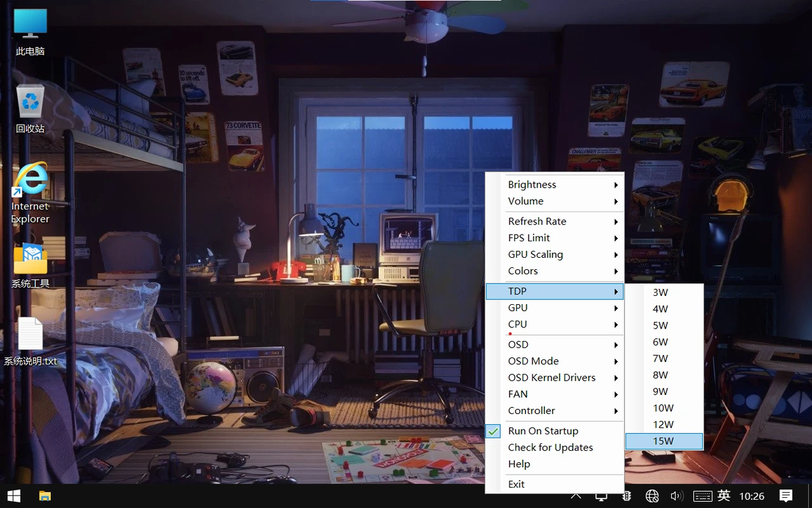Select the 系统说明.txt file icon

point(30,341)
